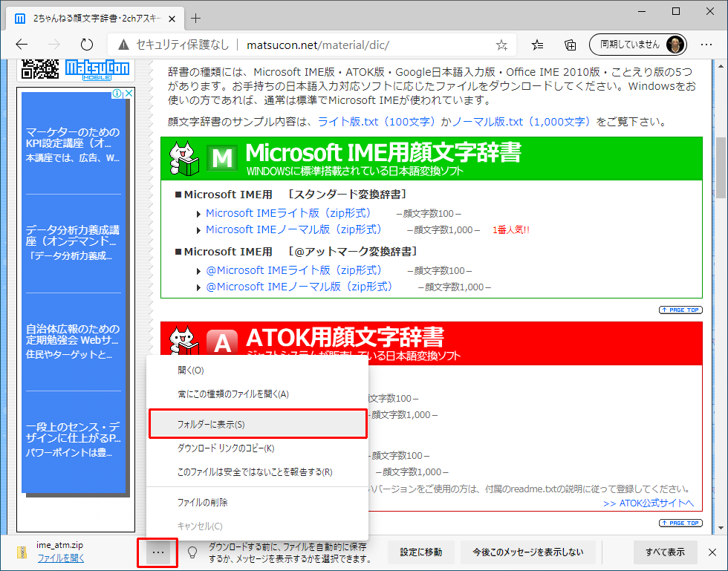Choose ファイルの削除 menu item
Viewport: 728px width, 571px height.
click(258, 502)
